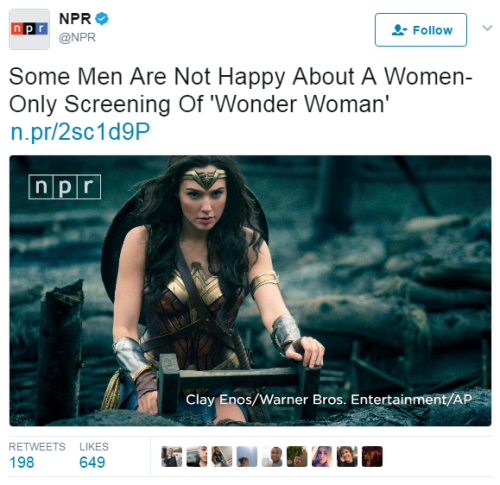500x485 pixels.
Task: Open liker avatar with green trees behind
Action: click(297, 456)
